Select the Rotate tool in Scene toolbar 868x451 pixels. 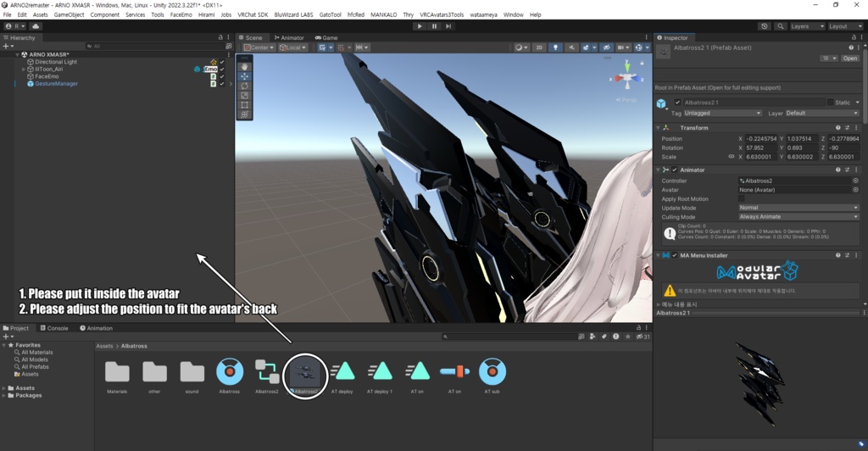(x=244, y=86)
